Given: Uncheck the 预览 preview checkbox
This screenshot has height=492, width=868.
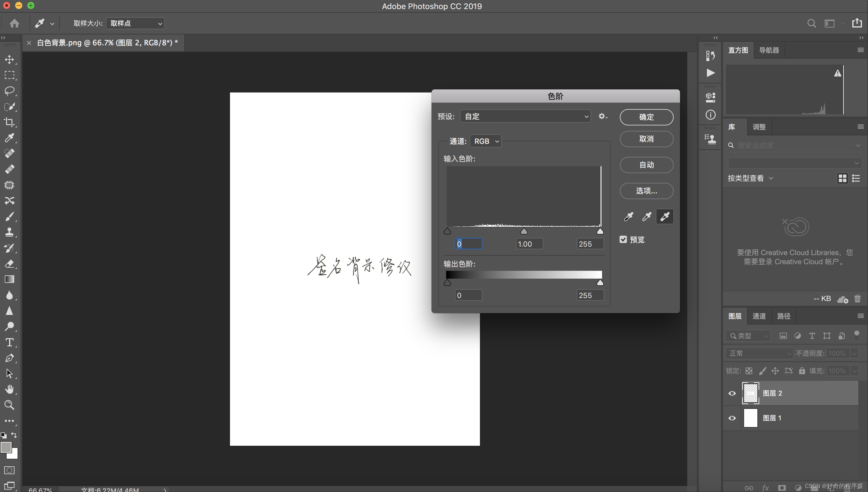Looking at the screenshot, I should click(x=623, y=240).
